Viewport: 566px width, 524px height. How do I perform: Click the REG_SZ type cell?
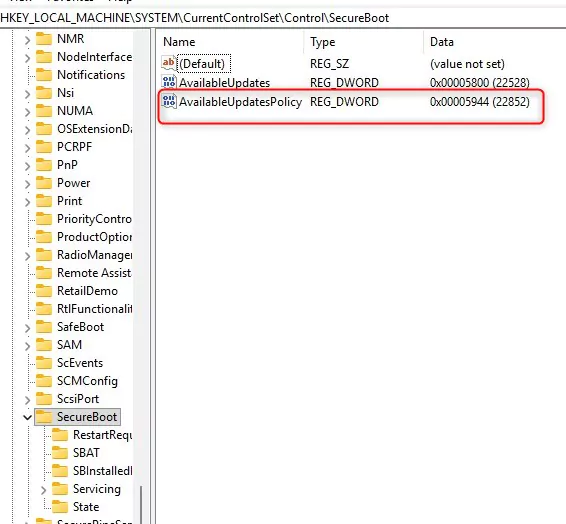pyautogui.click(x=329, y=64)
